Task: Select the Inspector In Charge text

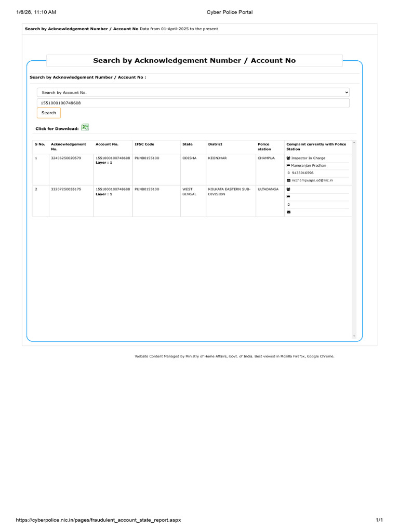Action: click(x=308, y=158)
